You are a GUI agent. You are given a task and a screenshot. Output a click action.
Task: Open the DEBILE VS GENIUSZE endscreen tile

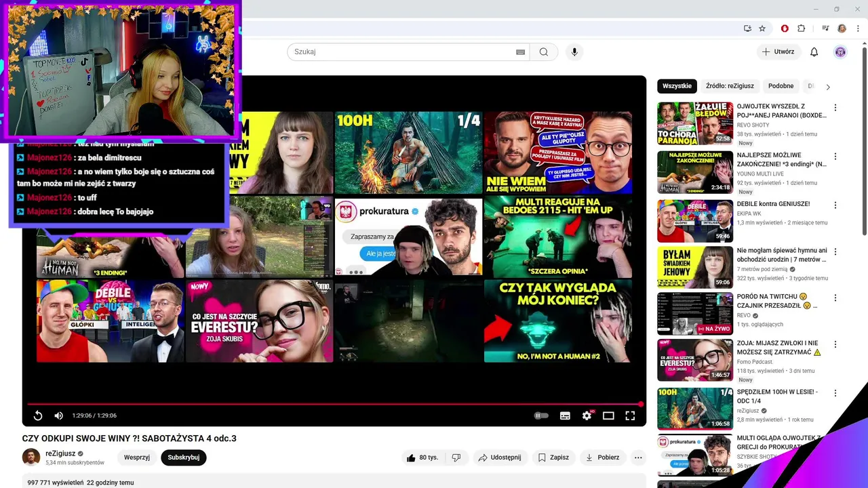(110, 321)
